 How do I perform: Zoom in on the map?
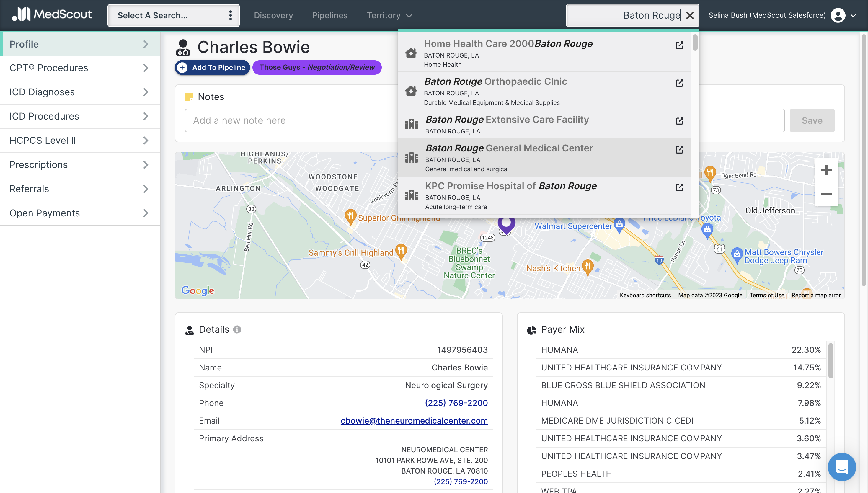[826, 170]
